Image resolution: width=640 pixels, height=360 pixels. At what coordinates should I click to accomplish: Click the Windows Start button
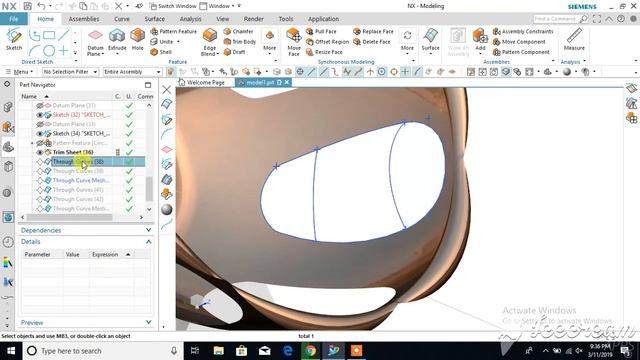point(11,351)
